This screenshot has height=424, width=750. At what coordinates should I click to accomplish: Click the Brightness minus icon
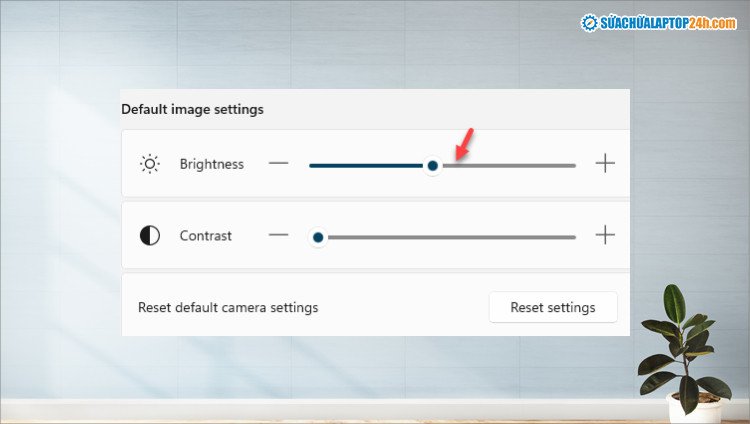[278, 163]
